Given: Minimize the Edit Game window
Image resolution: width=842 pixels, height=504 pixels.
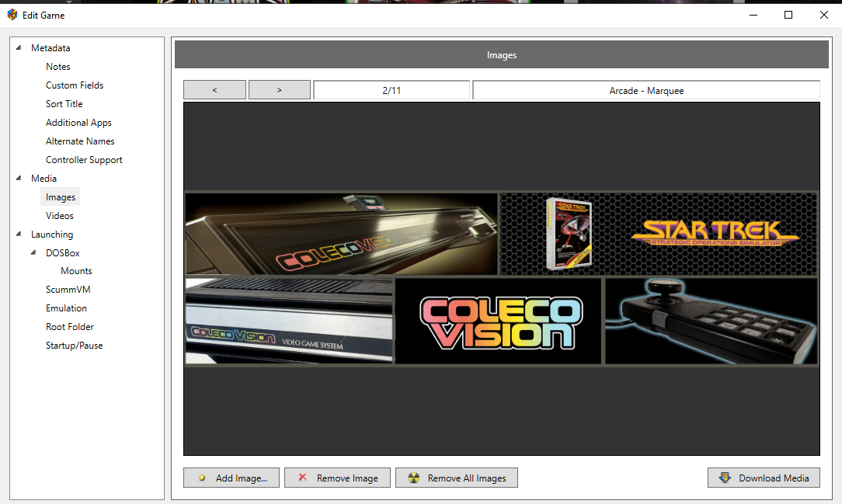Looking at the screenshot, I should pos(753,15).
